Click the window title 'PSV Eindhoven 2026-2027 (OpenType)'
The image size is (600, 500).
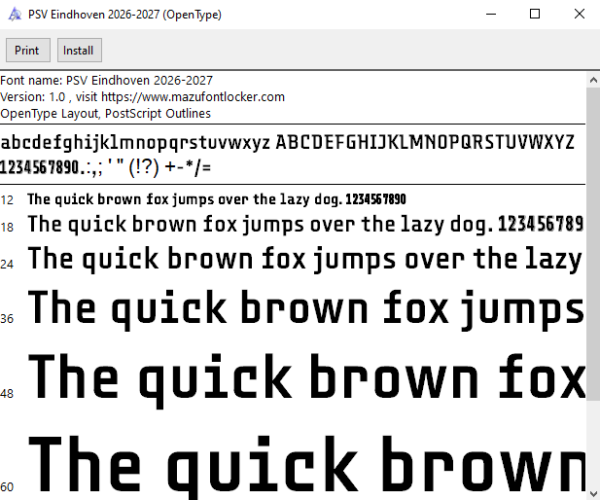(125, 15)
